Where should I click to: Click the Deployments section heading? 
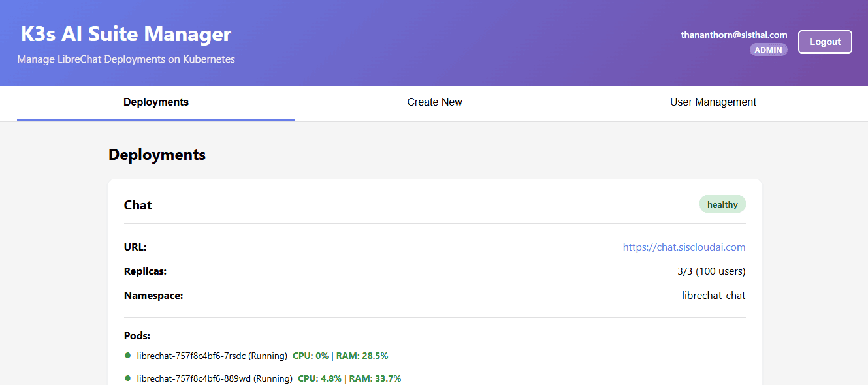[x=157, y=155]
